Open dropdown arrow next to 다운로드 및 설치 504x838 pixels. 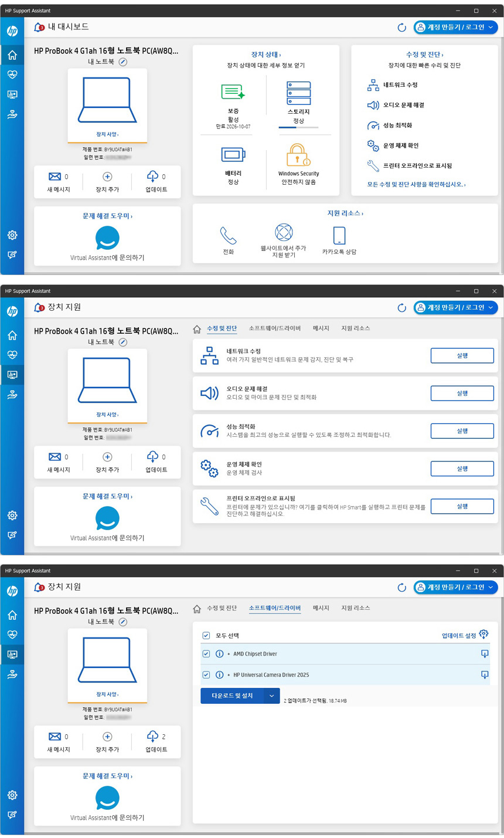tap(271, 696)
